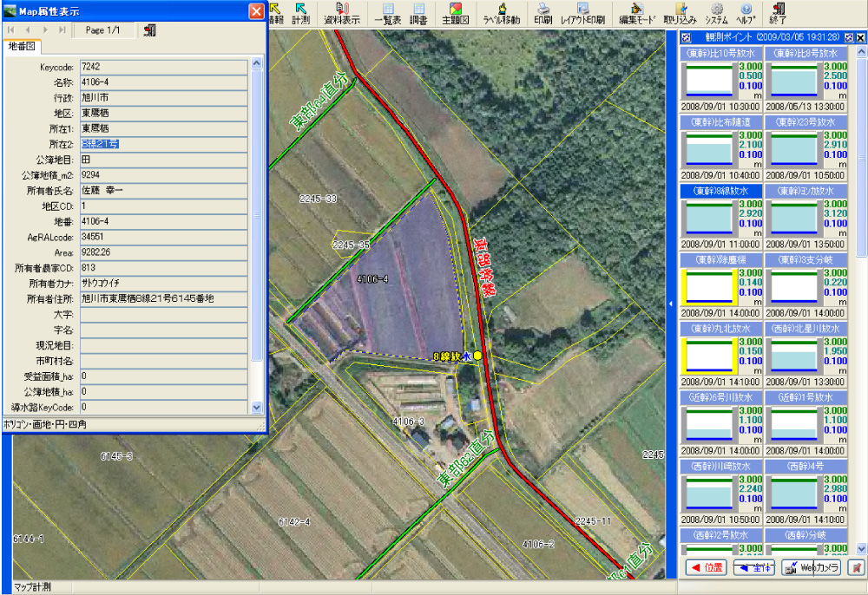Collapse the observation panel with the side arrow
This screenshot has width=868, height=595.
670,302
